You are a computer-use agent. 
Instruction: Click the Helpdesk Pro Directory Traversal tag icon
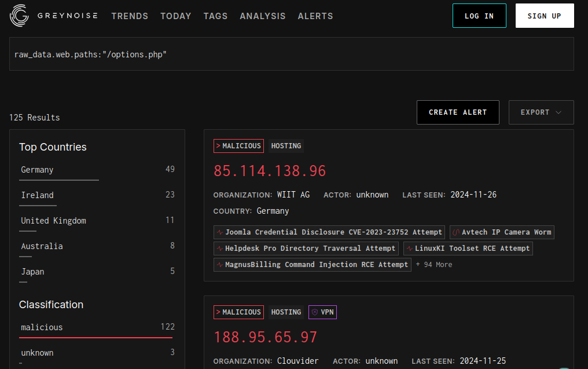220,249
